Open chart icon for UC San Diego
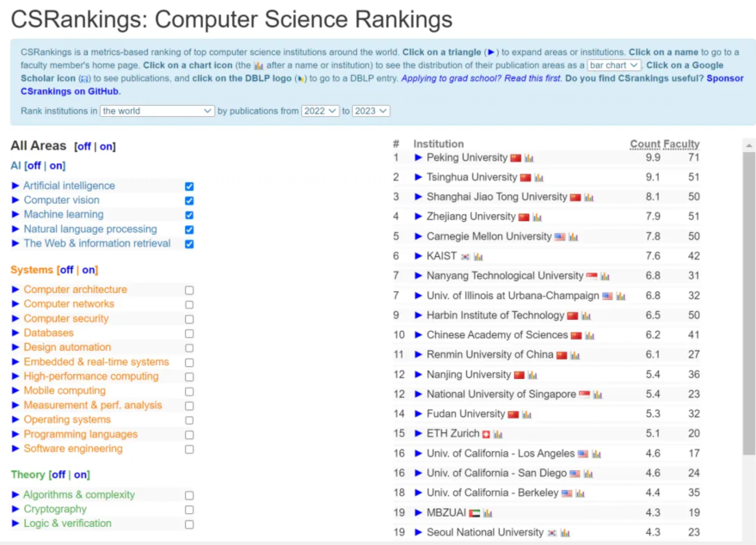This screenshot has width=756, height=545. (588, 474)
